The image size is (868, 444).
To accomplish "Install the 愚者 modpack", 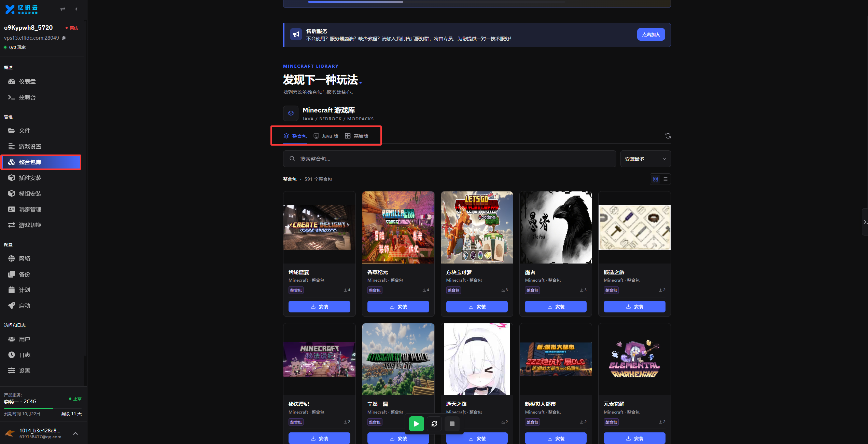I will point(556,307).
